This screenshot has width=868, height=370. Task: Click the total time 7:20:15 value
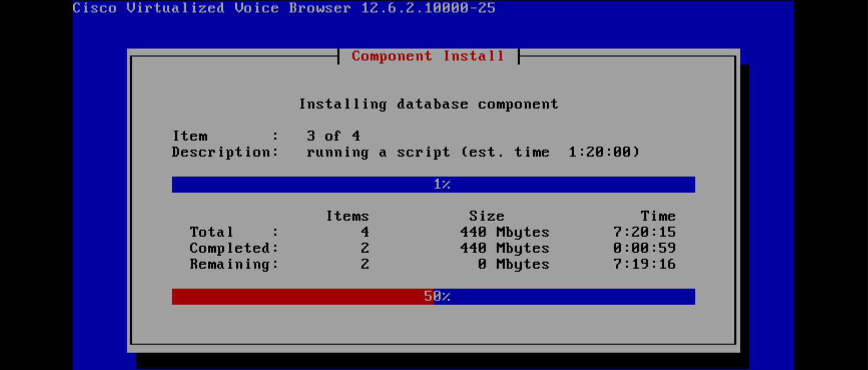[644, 232]
